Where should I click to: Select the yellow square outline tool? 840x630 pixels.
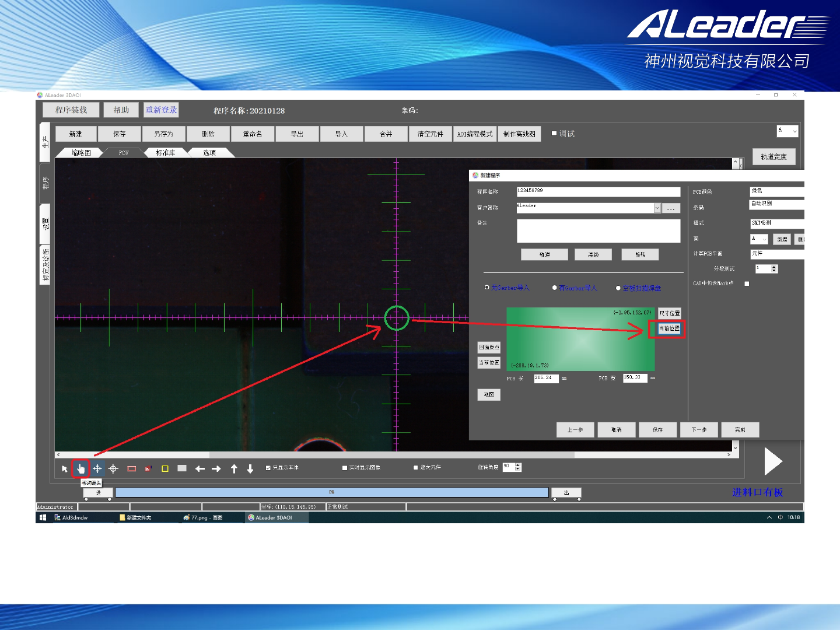(x=165, y=468)
